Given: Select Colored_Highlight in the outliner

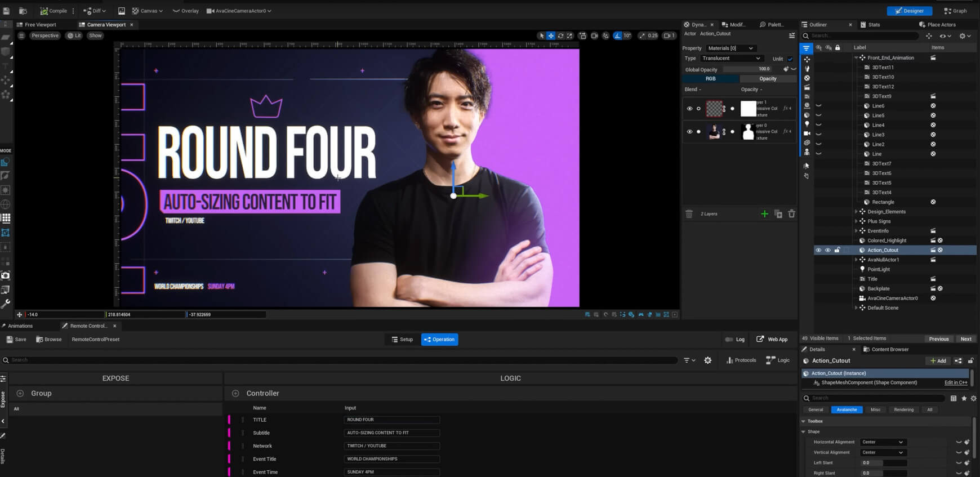Looking at the screenshot, I should (x=887, y=240).
